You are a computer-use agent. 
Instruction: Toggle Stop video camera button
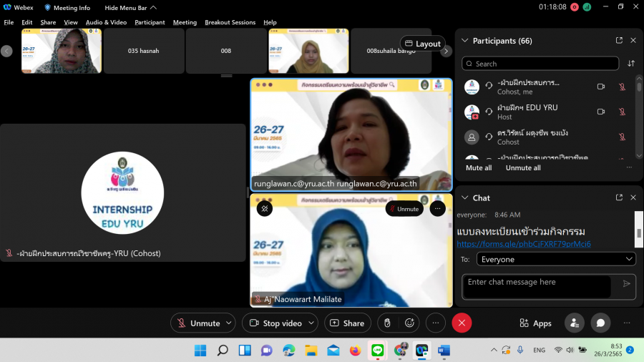click(275, 323)
